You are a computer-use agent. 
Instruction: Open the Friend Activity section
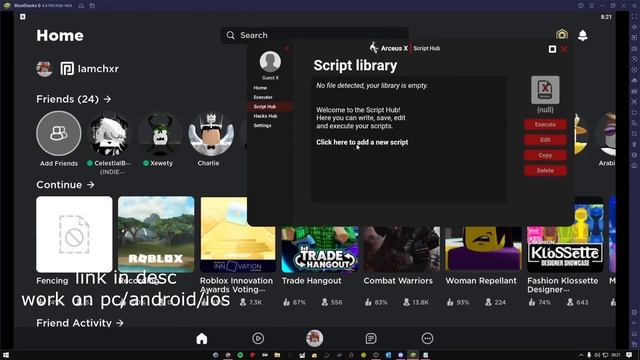(80, 323)
